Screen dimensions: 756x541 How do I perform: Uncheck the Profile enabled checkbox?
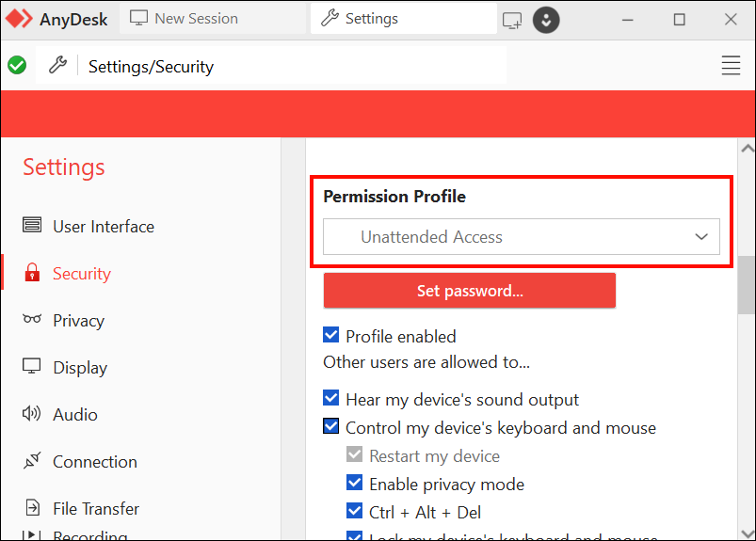point(331,336)
